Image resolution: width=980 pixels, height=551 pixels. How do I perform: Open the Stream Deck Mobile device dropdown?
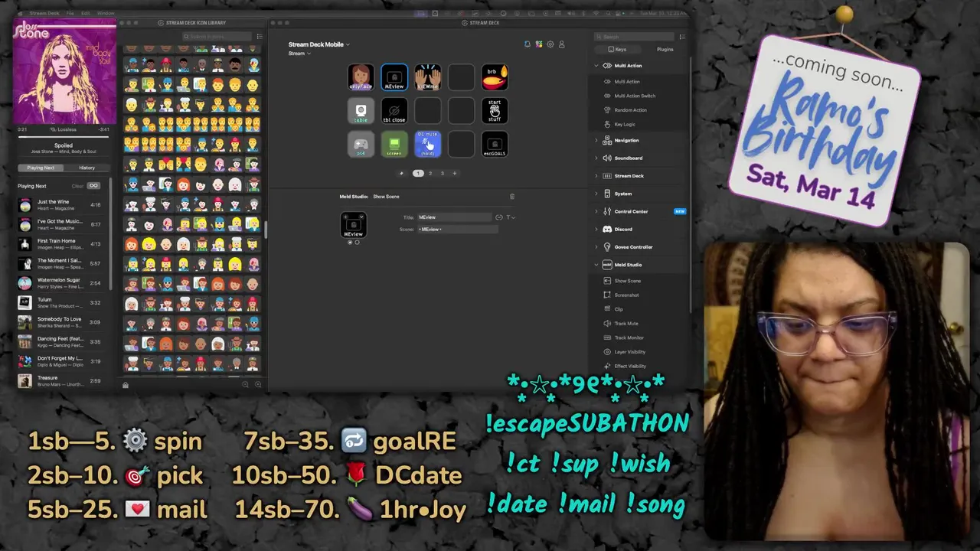click(x=318, y=44)
